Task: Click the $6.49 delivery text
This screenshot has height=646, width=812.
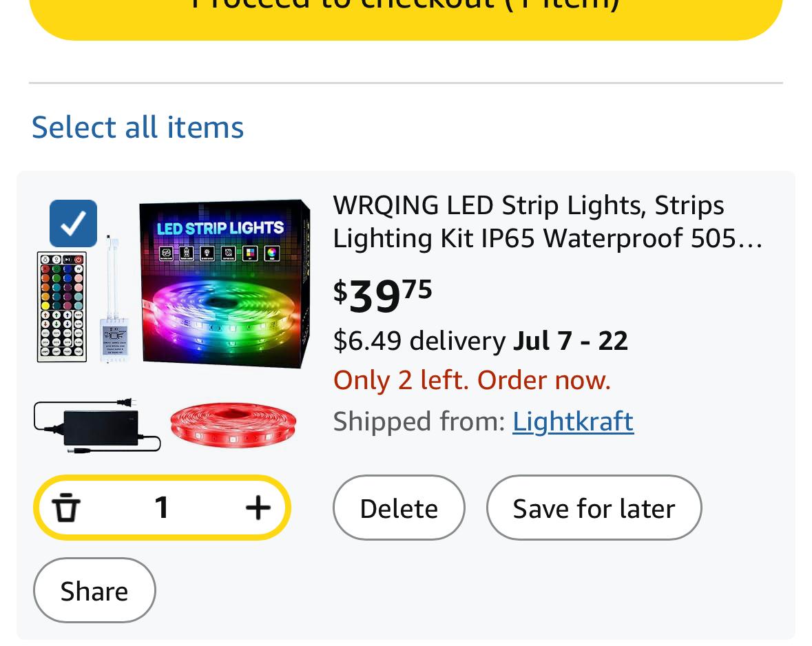Action: (x=419, y=341)
